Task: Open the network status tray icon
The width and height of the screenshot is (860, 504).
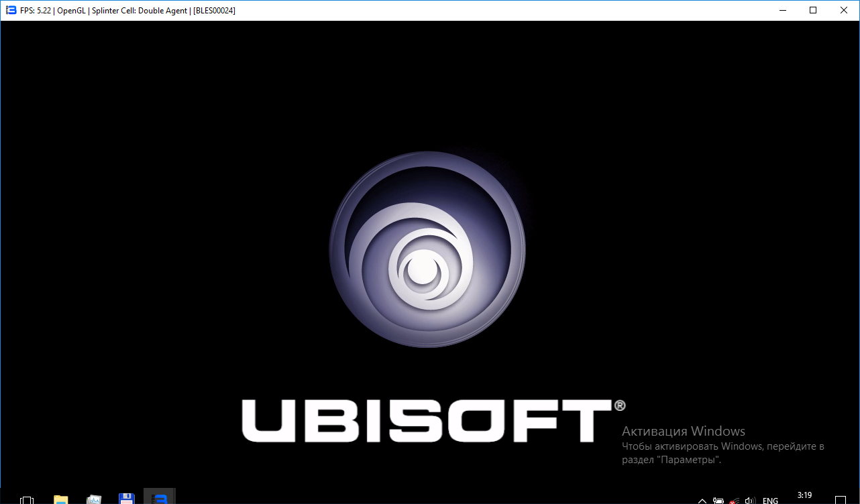Action: (x=735, y=500)
